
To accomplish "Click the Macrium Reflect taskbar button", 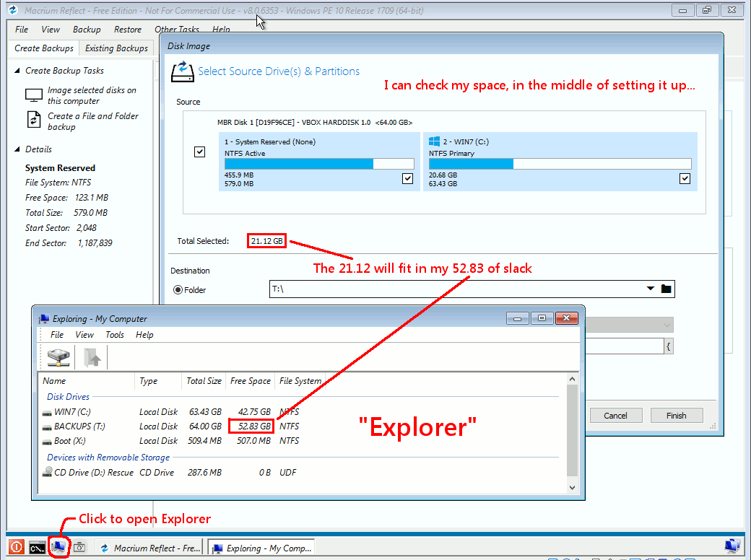I will 149,548.
